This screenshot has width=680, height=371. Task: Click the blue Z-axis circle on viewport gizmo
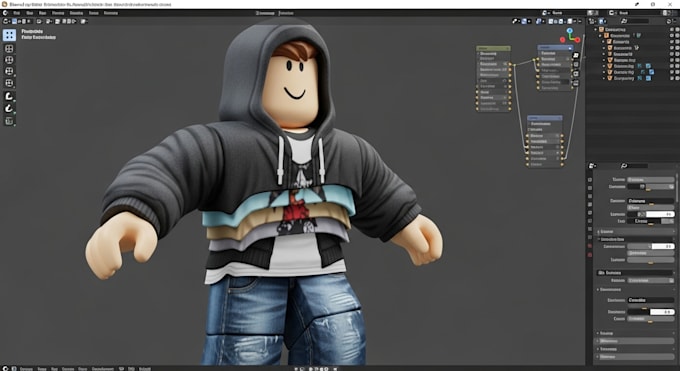(570, 31)
